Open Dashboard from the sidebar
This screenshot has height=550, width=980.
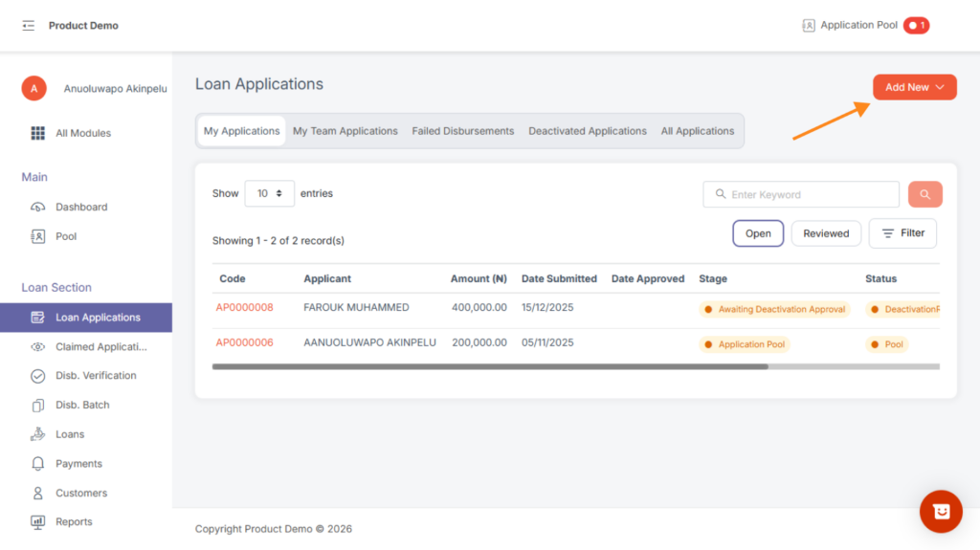(81, 207)
